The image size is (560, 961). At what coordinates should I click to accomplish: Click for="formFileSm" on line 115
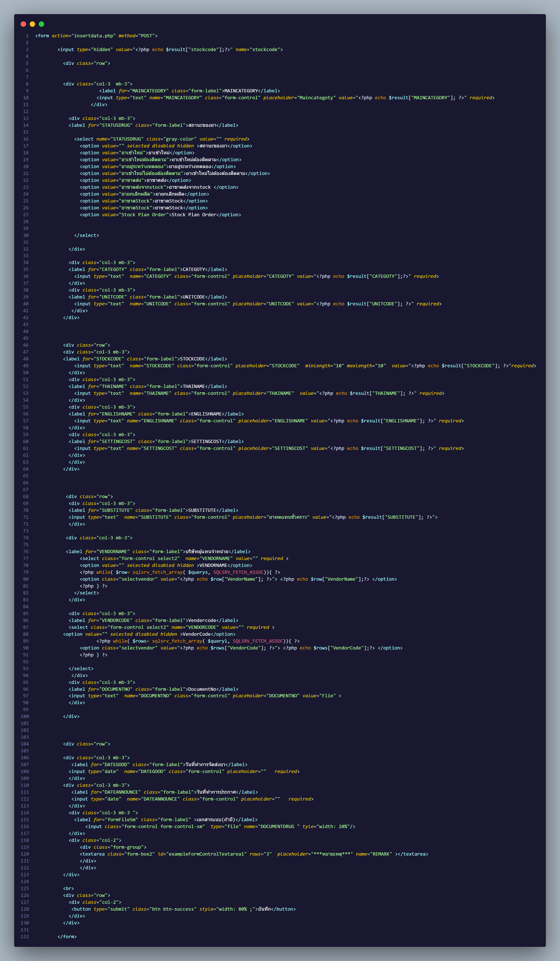coord(115,820)
